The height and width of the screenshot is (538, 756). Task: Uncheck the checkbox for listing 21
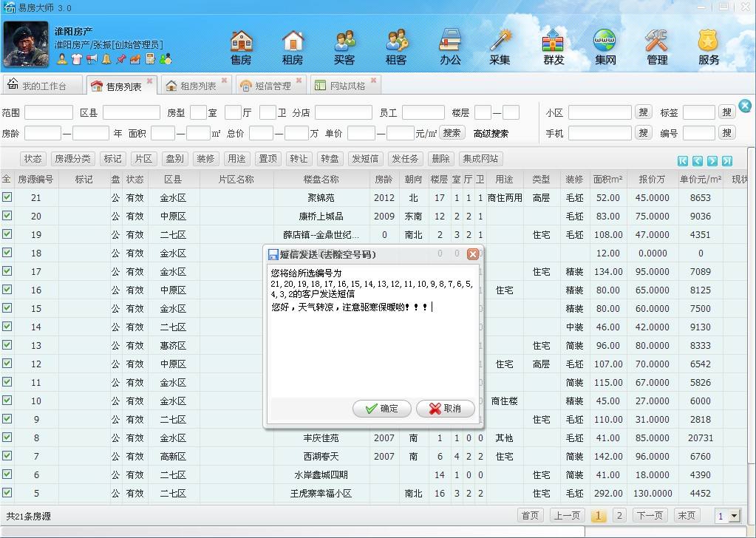pyautogui.click(x=8, y=198)
